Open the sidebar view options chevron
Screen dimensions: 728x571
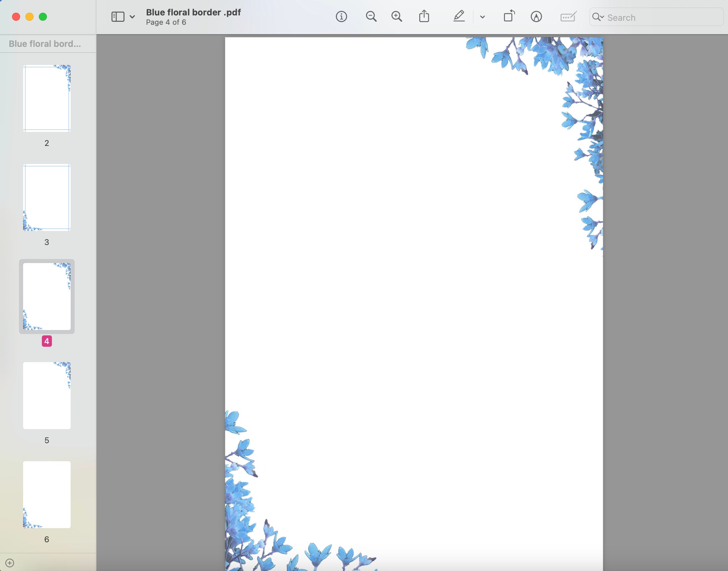pyautogui.click(x=132, y=16)
